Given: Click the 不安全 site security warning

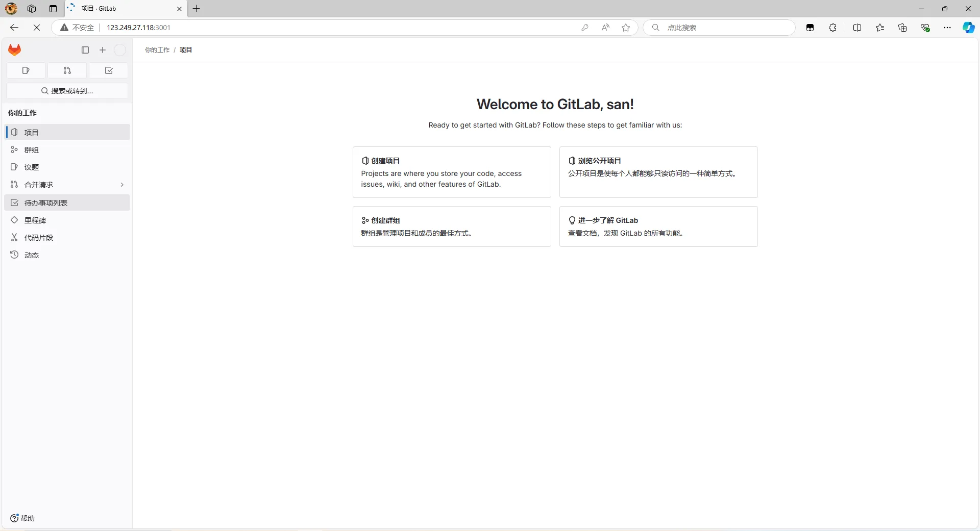Looking at the screenshot, I should tap(77, 28).
